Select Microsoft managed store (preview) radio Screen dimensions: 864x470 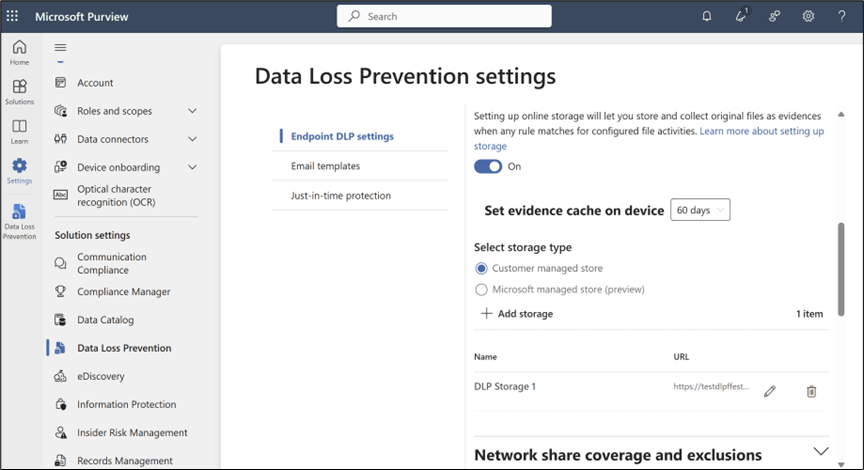pos(481,289)
